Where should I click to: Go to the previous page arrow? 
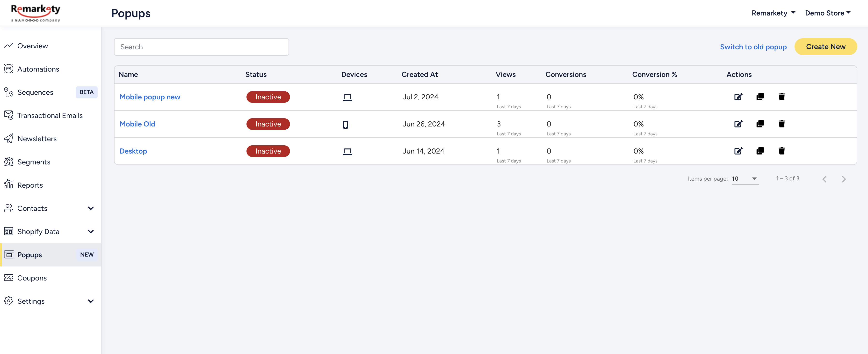(824, 179)
